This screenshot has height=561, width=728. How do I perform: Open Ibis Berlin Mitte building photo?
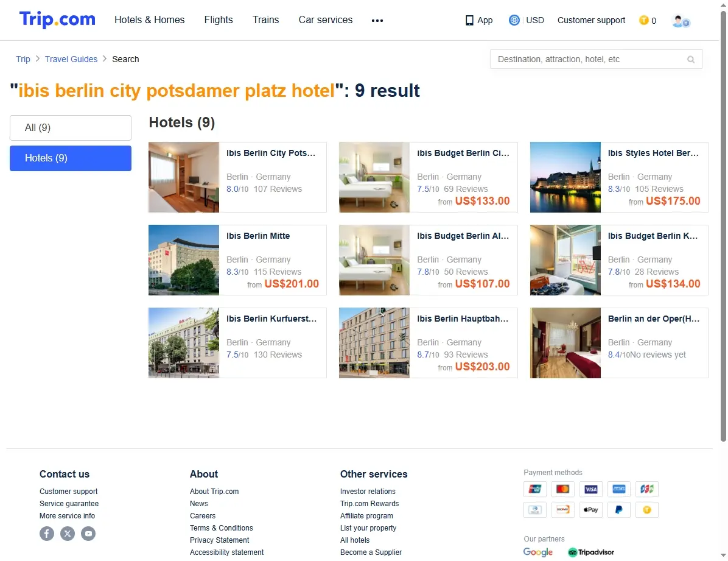point(184,260)
